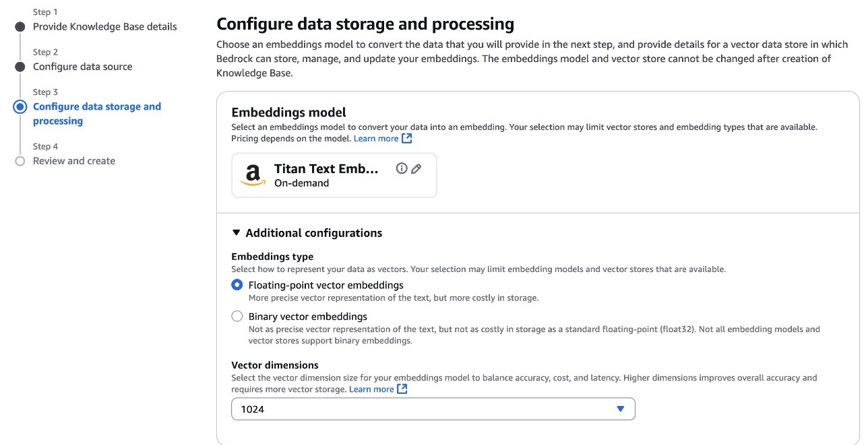Open Review and create step
Image resolution: width=868 pixels, height=445 pixels.
click(74, 161)
